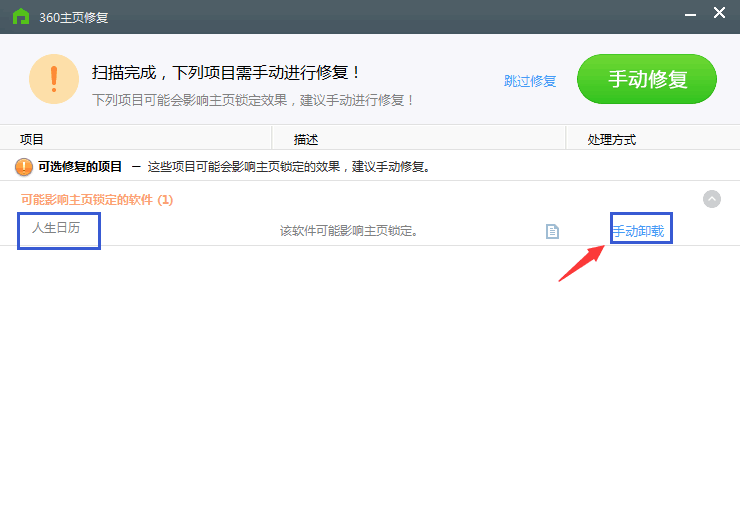This screenshot has width=740, height=520.
Task: Open the document details icon for 人生日历
Action: [x=552, y=231]
